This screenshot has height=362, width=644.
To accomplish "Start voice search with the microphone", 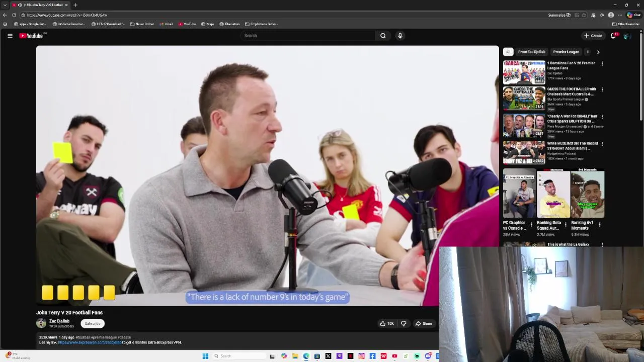I will [x=400, y=36].
